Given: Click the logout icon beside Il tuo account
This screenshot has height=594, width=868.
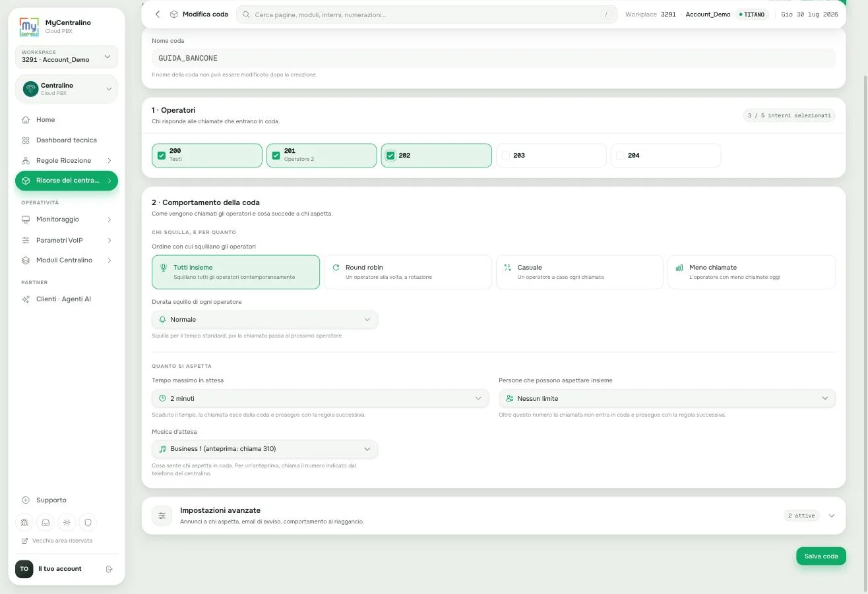Looking at the screenshot, I should point(109,569).
